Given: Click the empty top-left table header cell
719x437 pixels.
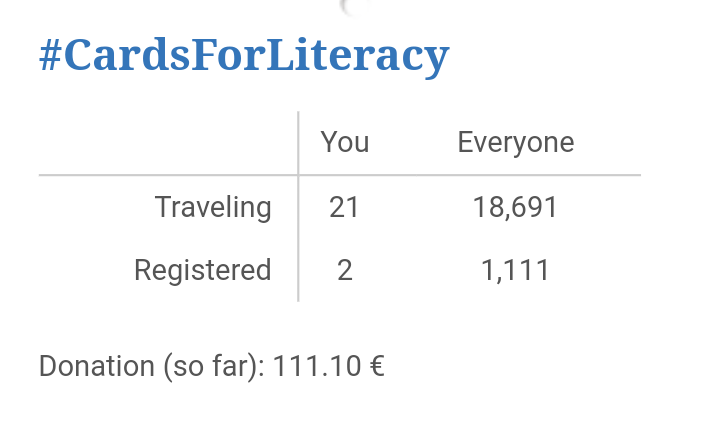Looking at the screenshot, I should click(x=168, y=143).
